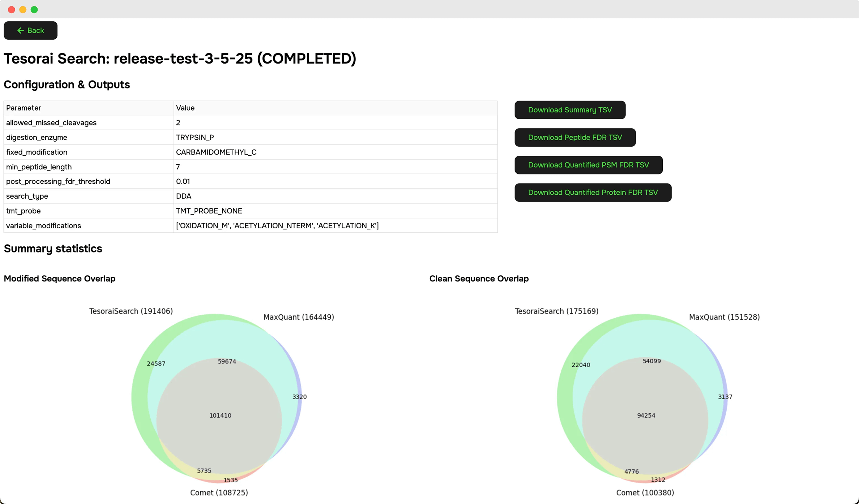
Task: Download Summary TSV file
Action: coord(570,110)
